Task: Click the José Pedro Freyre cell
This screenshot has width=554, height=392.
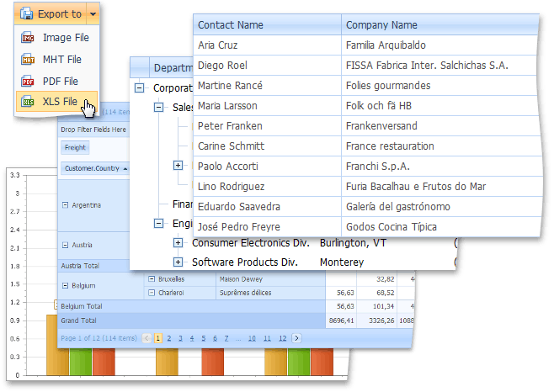Action: coord(268,227)
